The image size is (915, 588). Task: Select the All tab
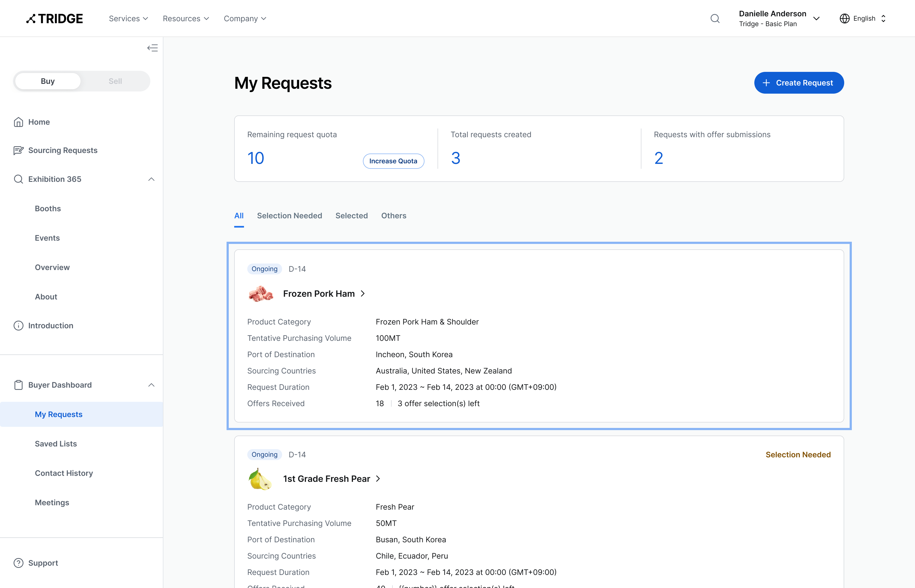pyautogui.click(x=239, y=216)
